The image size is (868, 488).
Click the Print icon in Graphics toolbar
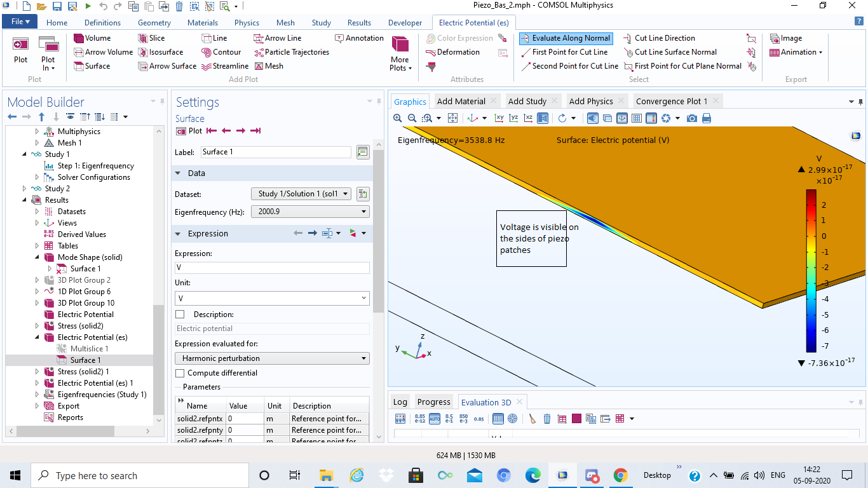coord(706,118)
